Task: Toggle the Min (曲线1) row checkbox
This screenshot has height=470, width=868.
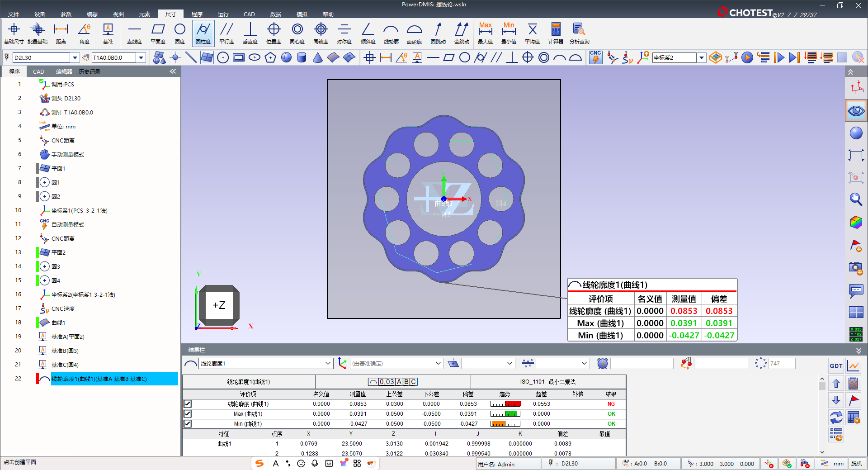Action: pos(188,424)
